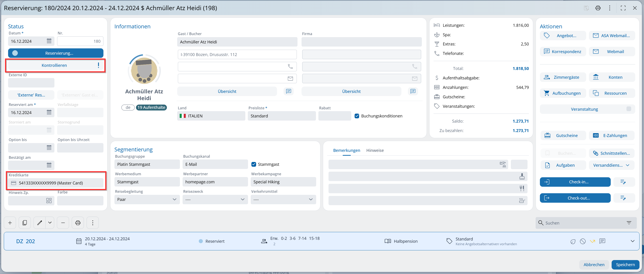Click the Kontrollieren button
644x274 pixels.
coord(56,65)
